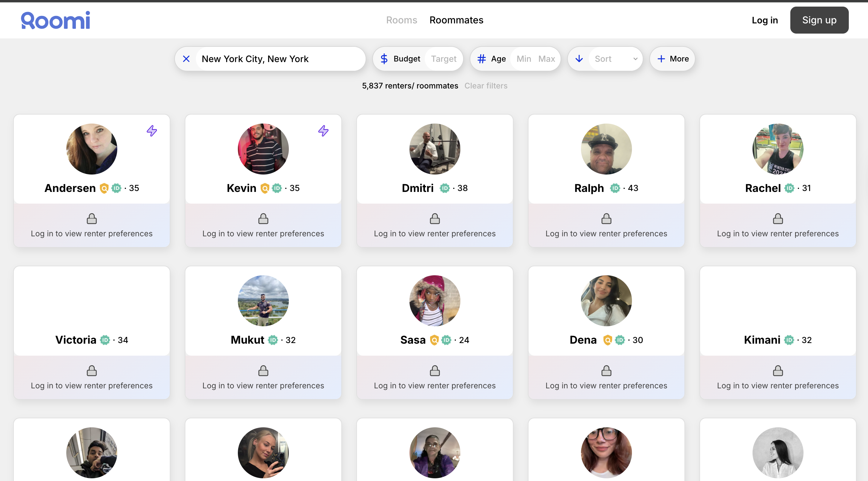Click the Age hash icon

pos(481,59)
